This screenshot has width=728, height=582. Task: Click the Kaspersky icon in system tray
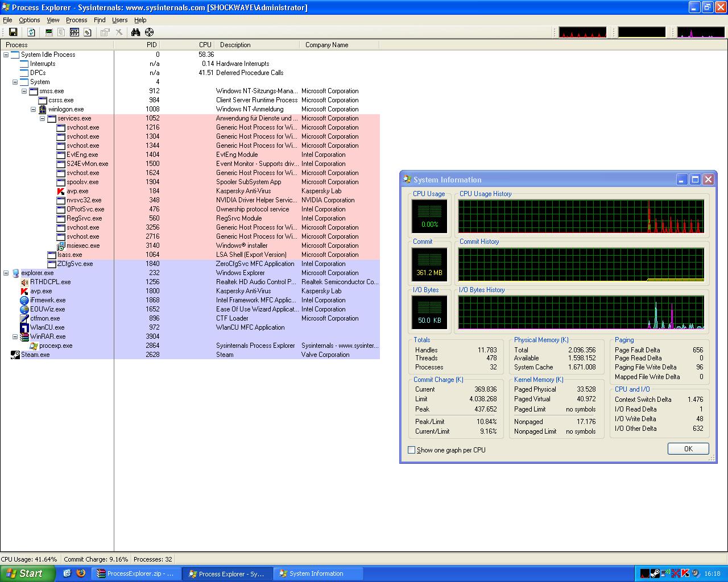(x=685, y=573)
